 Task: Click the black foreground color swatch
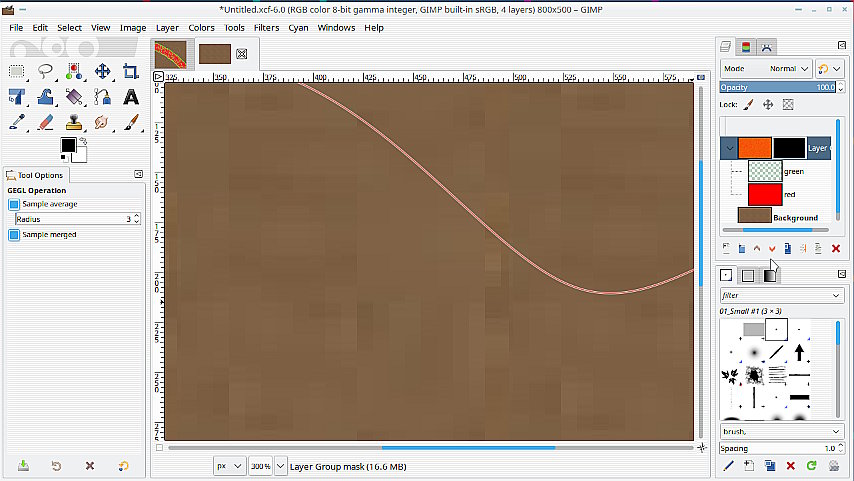pyautogui.click(x=68, y=145)
